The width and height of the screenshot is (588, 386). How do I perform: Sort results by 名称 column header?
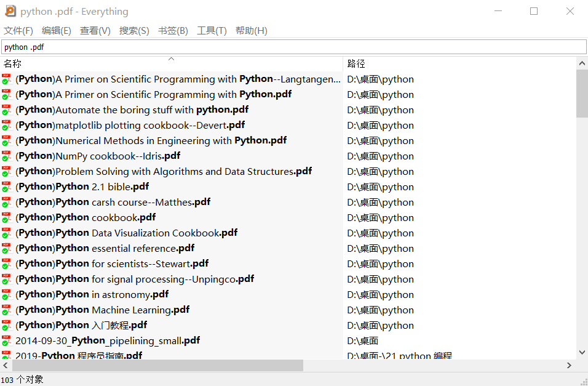[12, 63]
